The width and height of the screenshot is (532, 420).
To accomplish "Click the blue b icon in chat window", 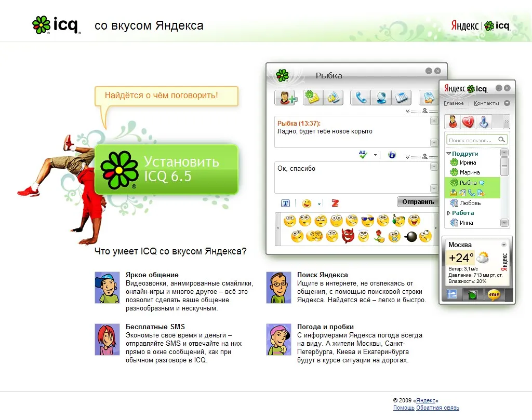I will (392, 155).
